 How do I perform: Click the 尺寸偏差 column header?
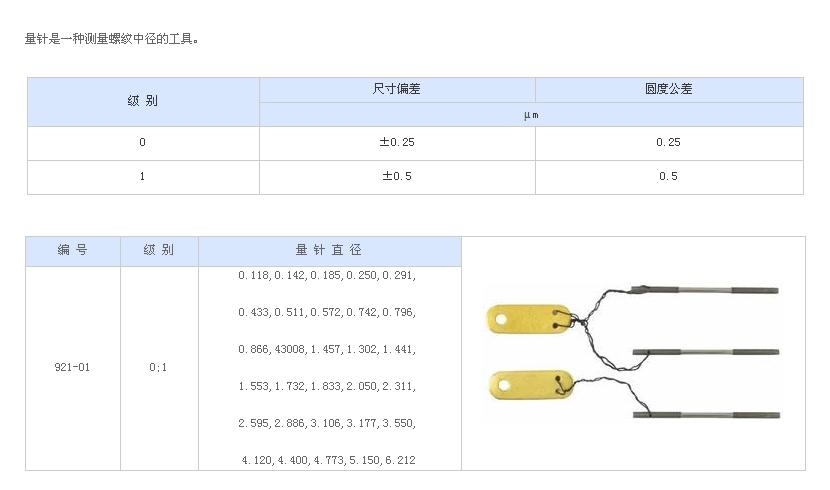point(397,89)
